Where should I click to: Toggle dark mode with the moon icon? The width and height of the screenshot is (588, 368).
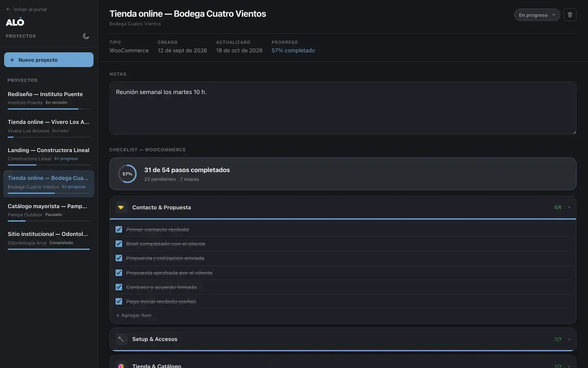86,36
